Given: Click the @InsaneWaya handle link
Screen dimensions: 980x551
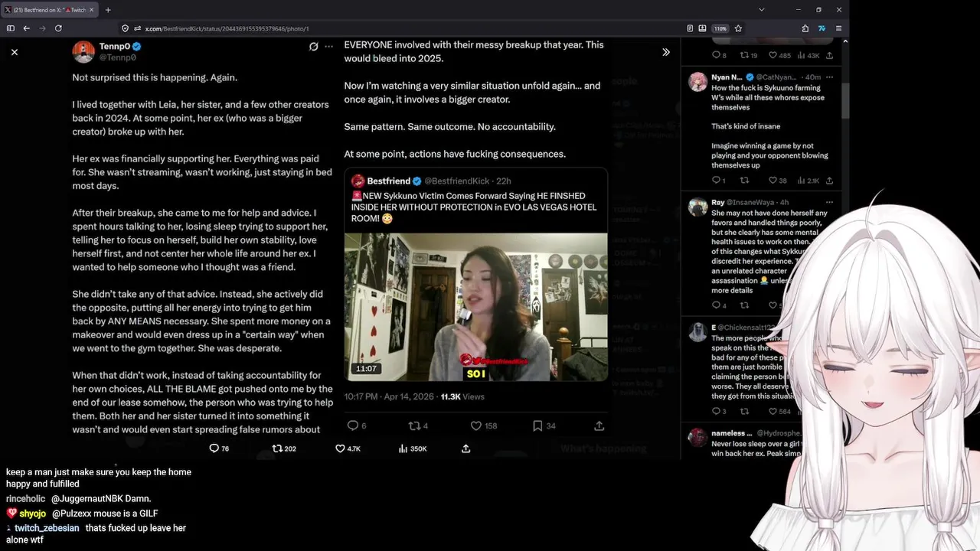Looking at the screenshot, I should 750,202.
